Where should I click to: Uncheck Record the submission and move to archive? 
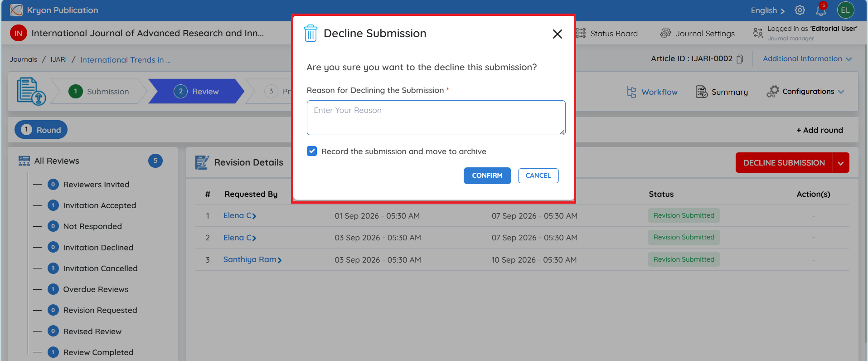[312, 151]
